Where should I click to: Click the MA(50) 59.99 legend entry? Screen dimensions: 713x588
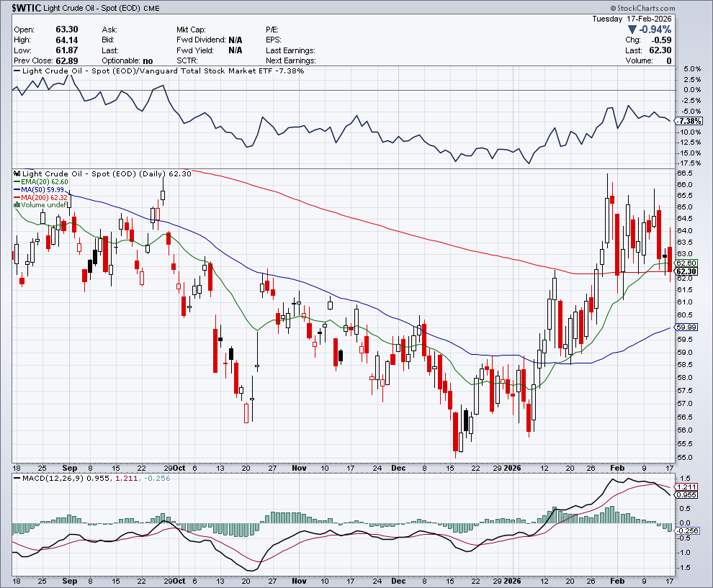(39, 189)
